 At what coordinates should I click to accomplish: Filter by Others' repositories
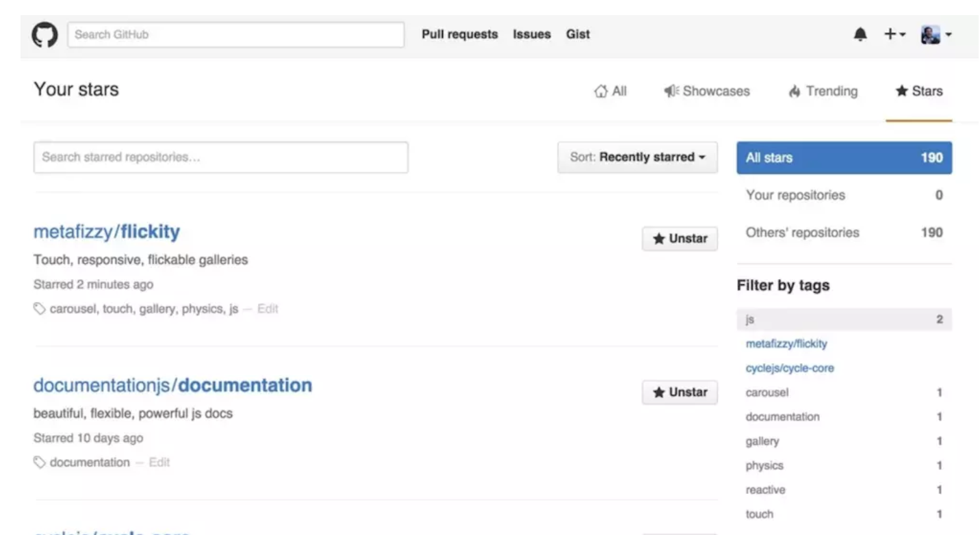click(x=844, y=233)
